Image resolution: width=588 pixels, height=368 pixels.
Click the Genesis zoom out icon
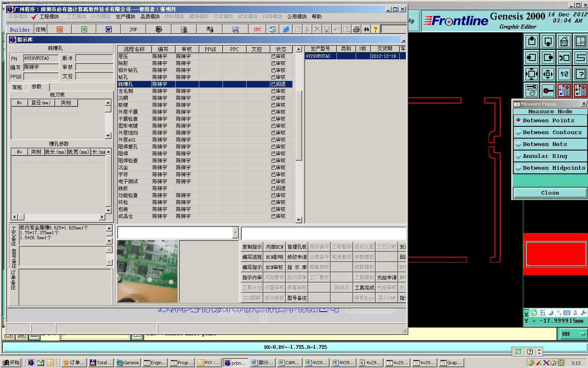[548, 74]
